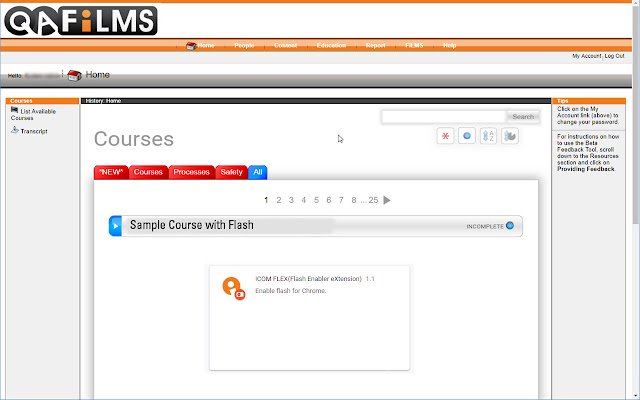Expand Sample Course with Flash row

[116, 226]
